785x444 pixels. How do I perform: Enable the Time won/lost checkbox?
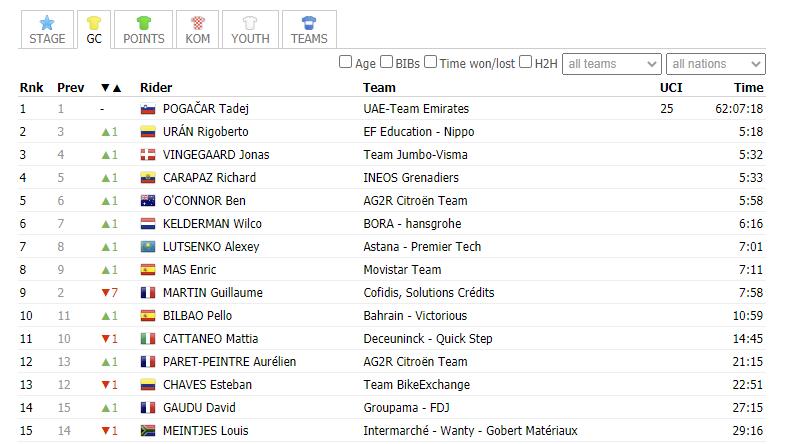(430, 62)
